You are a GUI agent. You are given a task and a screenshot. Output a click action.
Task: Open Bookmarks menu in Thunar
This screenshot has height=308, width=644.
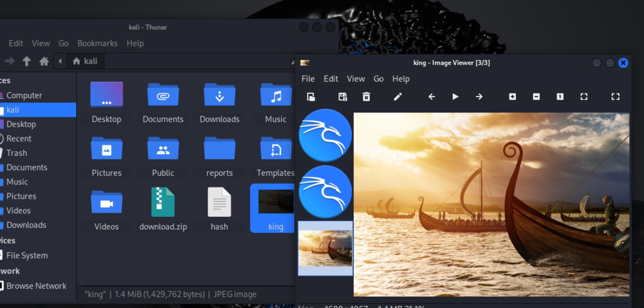click(97, 43)
